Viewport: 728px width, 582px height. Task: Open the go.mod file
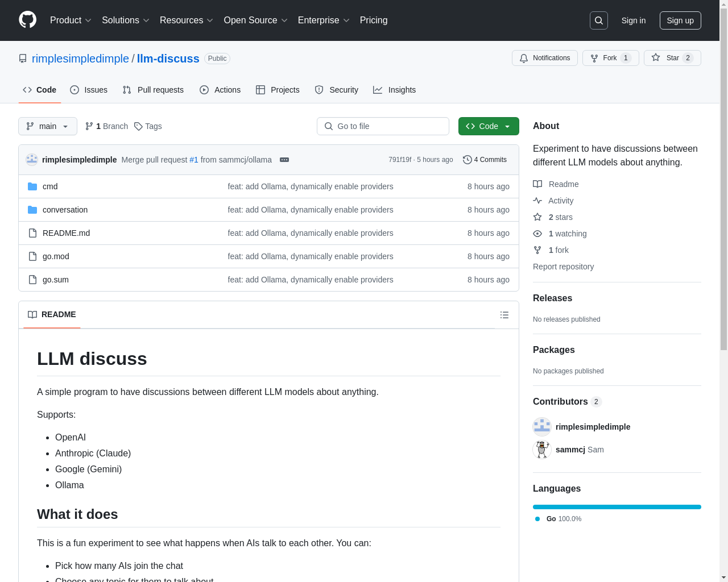[56, 256]
